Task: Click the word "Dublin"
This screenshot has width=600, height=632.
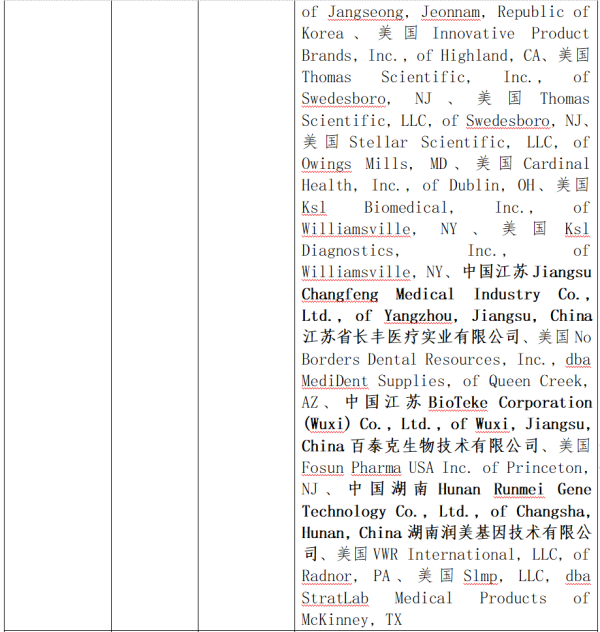Action: pos(474,186)
